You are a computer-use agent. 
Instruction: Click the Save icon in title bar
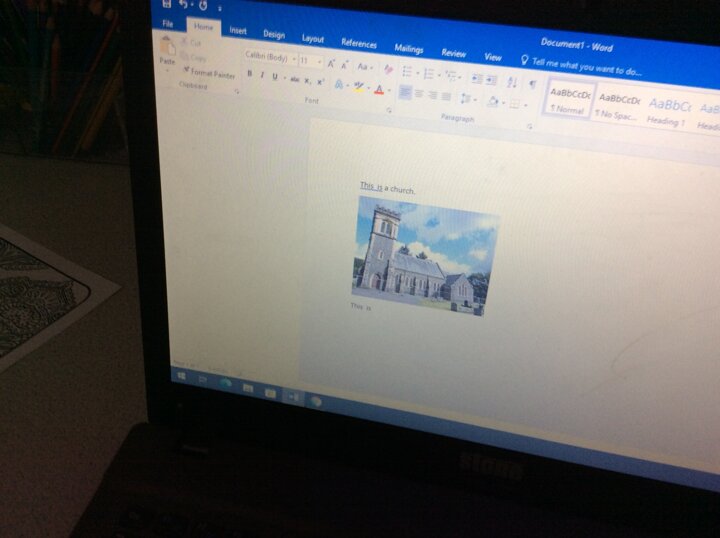click(x=166, y=4)
